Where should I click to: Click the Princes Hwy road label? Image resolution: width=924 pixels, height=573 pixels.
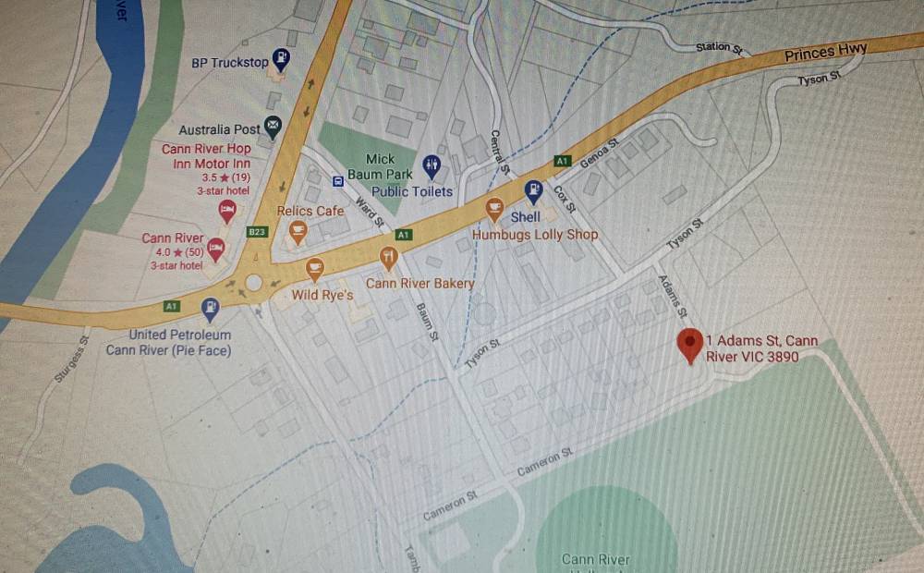[825, 53]
